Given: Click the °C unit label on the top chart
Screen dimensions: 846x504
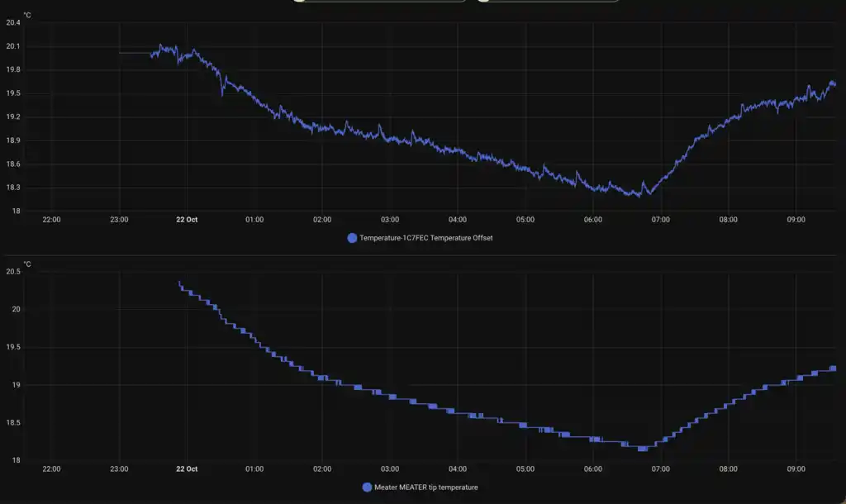Looking at the screenshot, I should (27, 13).
